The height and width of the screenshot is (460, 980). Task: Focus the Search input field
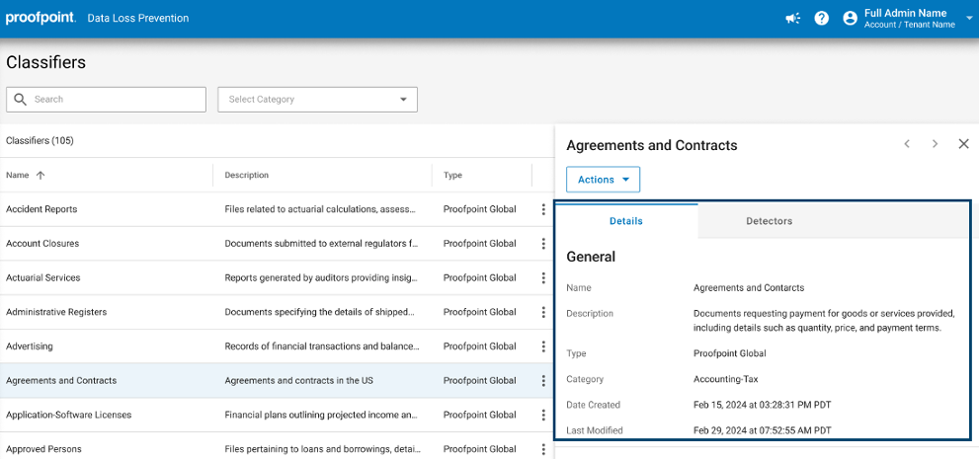[x=107, y=100]
